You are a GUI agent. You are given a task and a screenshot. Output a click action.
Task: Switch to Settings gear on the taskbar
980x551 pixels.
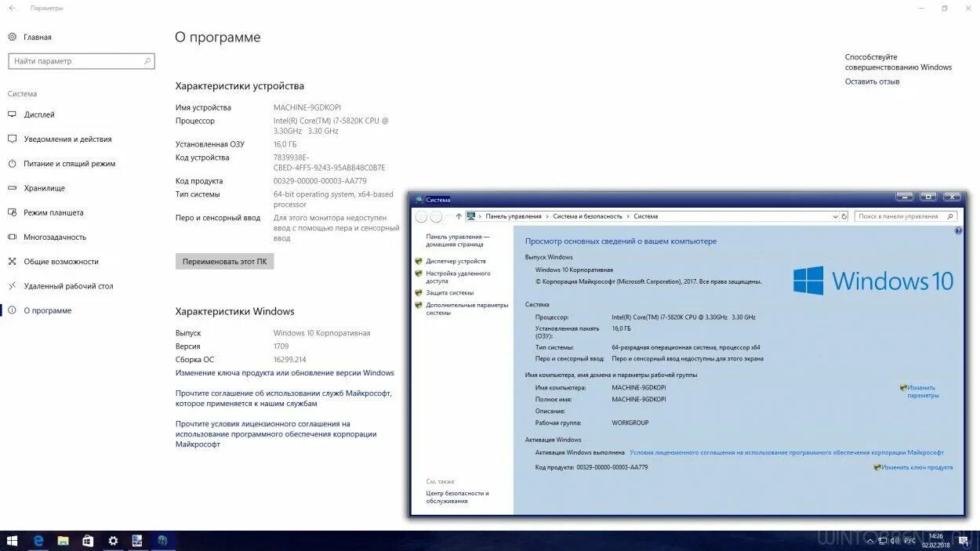pos(113,541)
